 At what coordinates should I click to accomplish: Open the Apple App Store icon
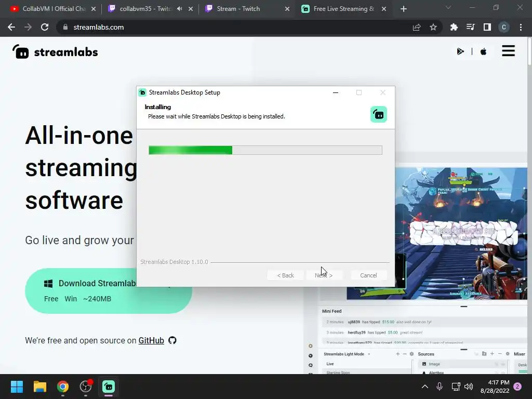[484, 51]
